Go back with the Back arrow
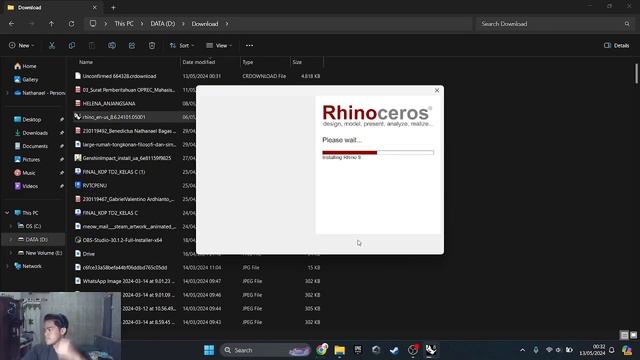The height and width of the screenshot is (360, 640). click(x=11, y=24)
